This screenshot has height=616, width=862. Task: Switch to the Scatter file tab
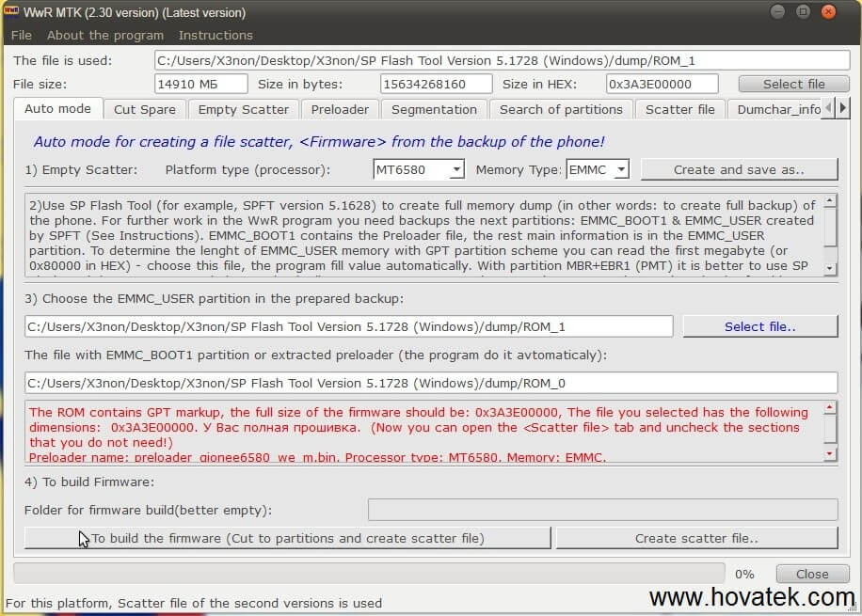pyautogui.click(x=680, y=109)
